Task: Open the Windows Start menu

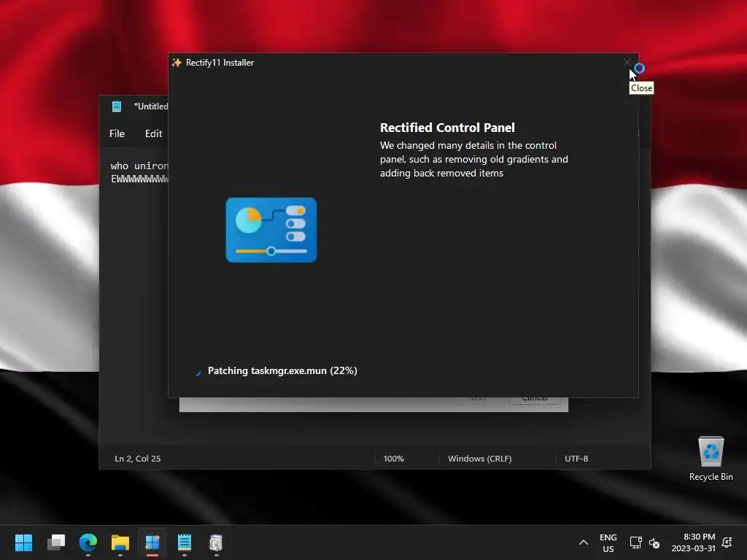Action: (x=24, y=542)
